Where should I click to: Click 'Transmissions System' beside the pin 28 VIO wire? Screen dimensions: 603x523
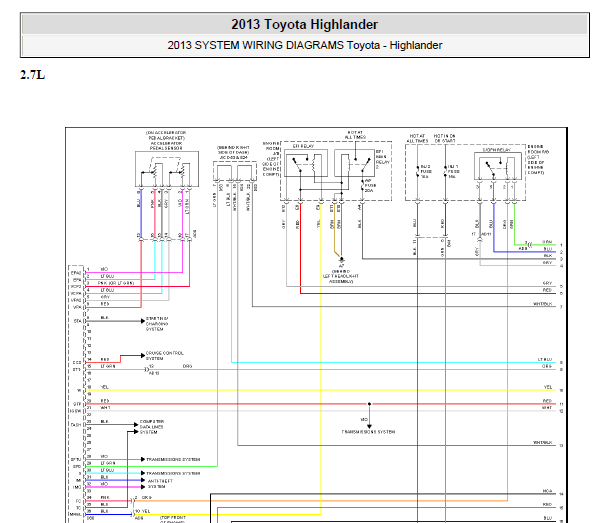[x=173, y=460]
